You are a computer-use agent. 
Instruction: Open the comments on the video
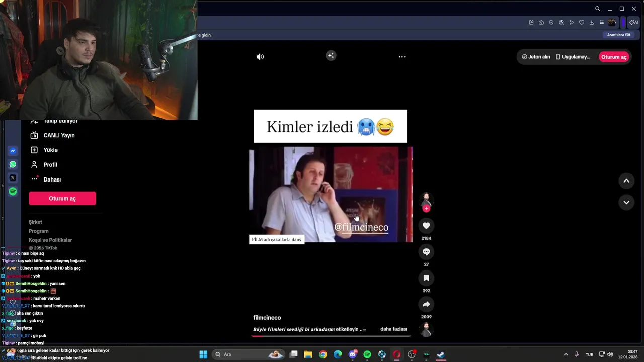426,252
